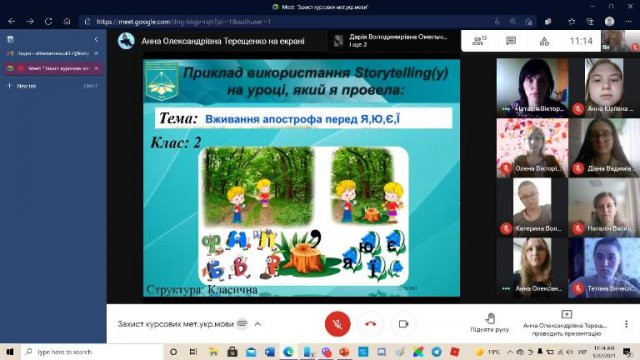Open more options three-dot menu
640x360 pixels.
[627, 324]
